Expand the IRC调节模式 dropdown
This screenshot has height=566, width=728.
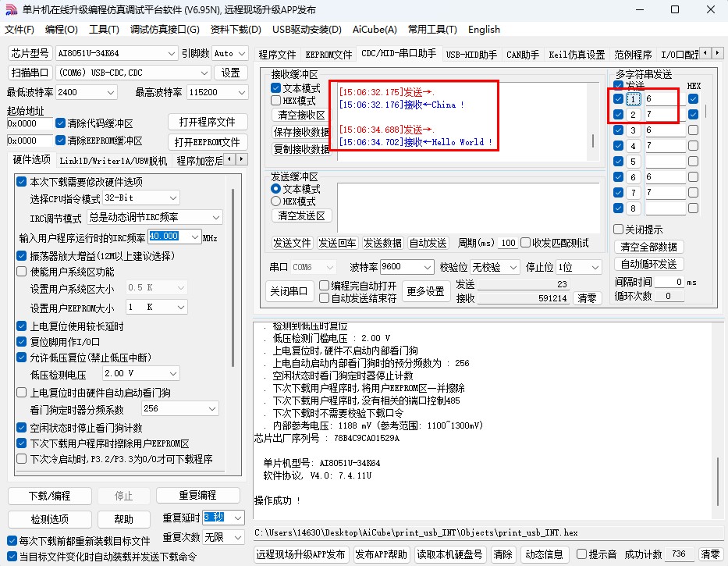(216, 217)
